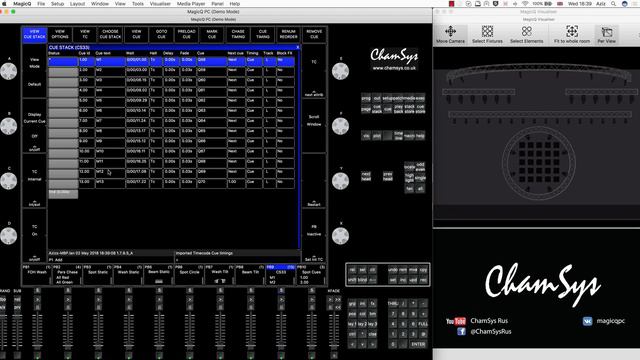The width and height of the screenshot is (640, 360).
Task: Click the undo button
Action: point(392,270)
